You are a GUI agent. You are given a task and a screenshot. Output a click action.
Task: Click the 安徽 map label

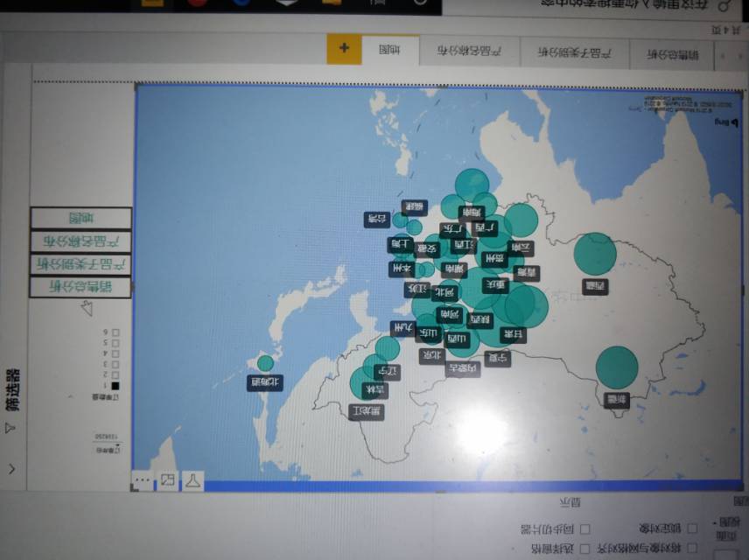(x=427, y=249)
